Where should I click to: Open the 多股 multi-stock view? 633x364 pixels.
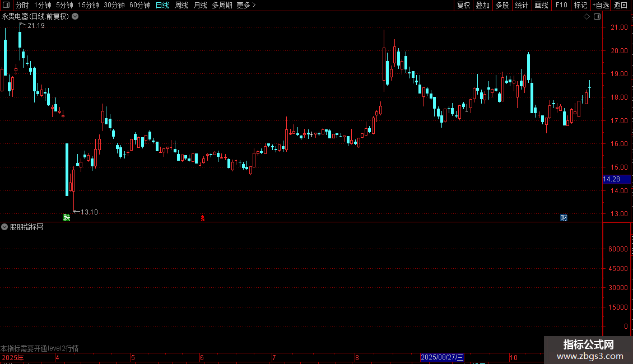[502, 5]
